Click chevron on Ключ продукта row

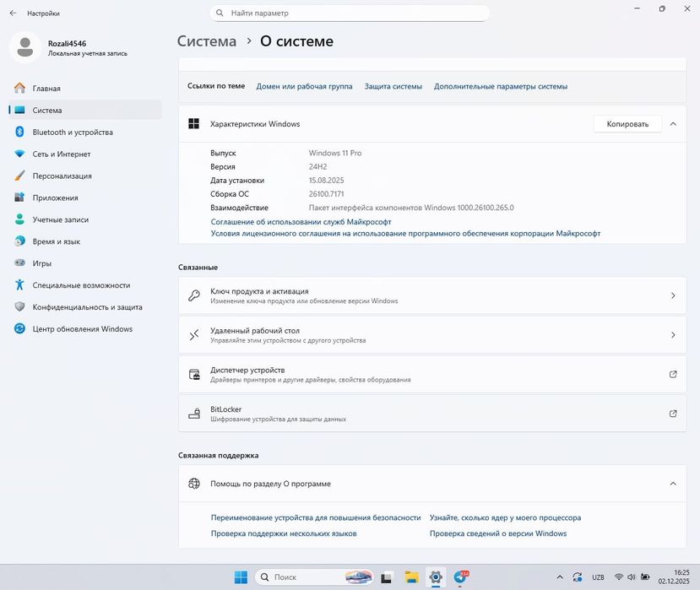(673, 295)
